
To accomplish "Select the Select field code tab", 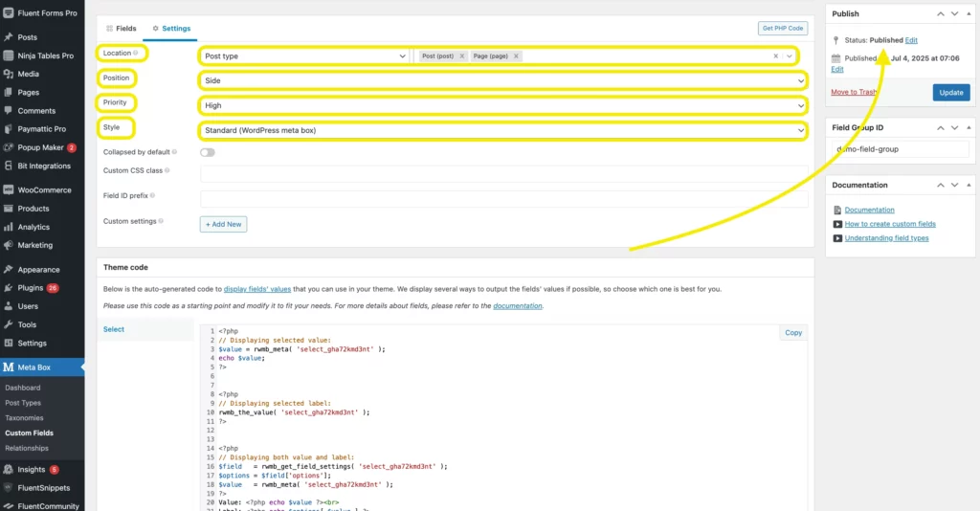I will click(114, 329).
